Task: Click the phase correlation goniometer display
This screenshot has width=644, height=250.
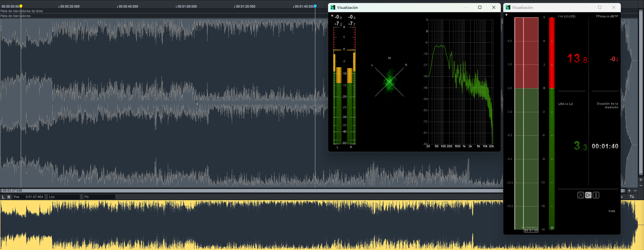Action: [389, 82]
